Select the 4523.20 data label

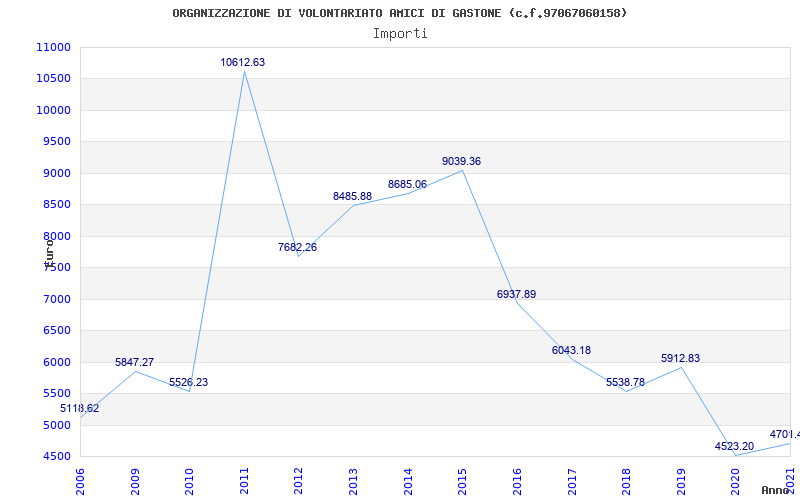[734, 446]
